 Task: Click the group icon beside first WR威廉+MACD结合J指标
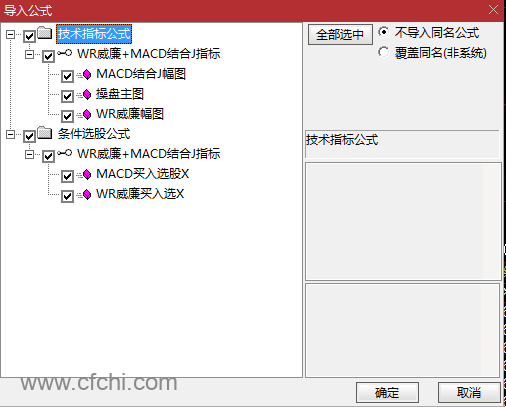tap(64, 53)
